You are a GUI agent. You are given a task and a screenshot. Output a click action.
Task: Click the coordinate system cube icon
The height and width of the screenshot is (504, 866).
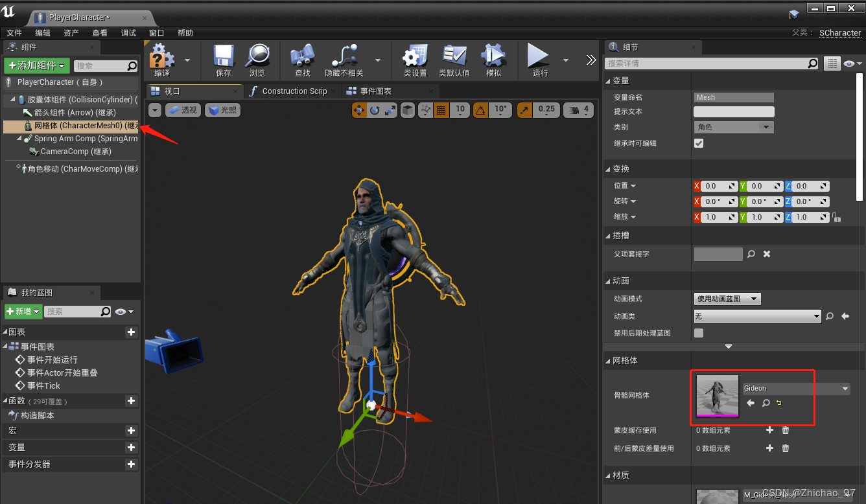coord(408,110)
